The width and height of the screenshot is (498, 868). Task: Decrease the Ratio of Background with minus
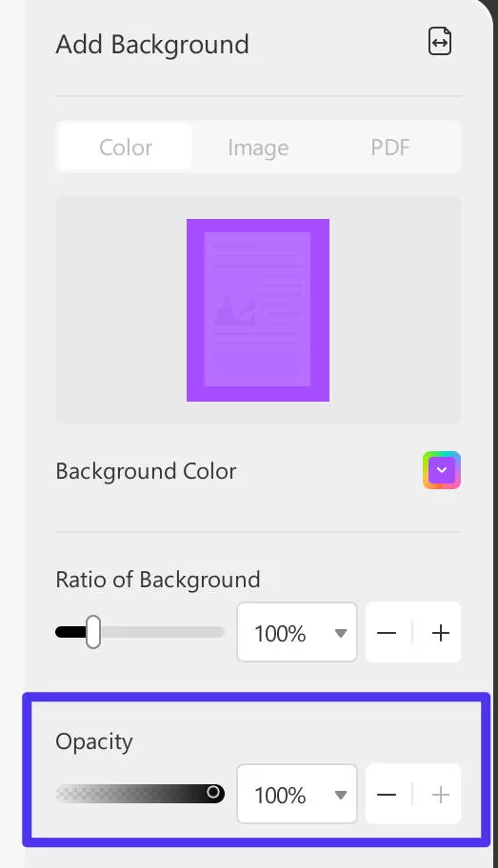click(x=387, y=632)
